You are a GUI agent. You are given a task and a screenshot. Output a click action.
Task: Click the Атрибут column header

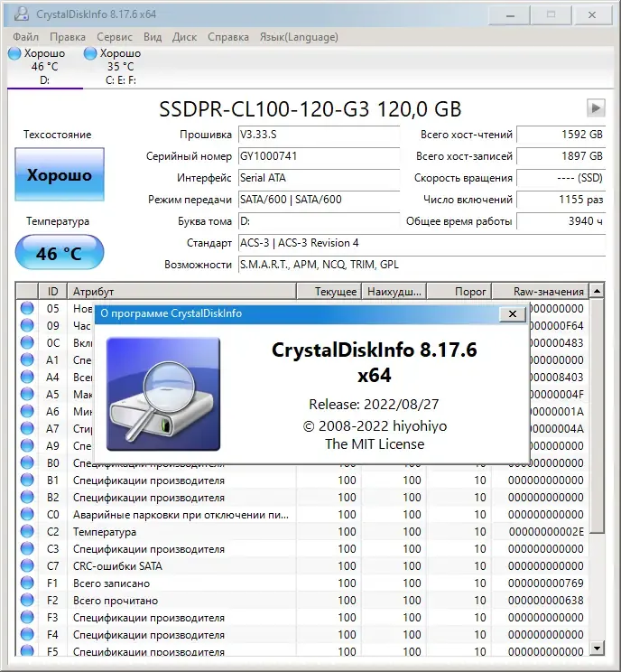coord(181,292)
